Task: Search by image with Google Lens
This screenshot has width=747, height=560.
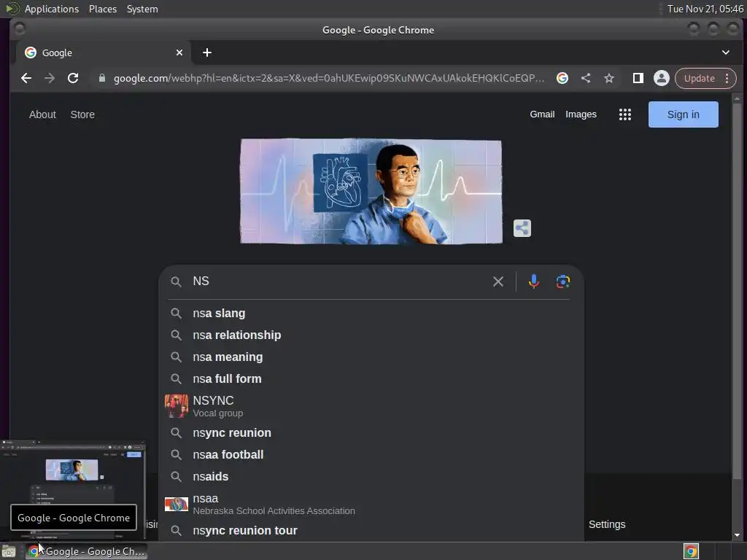Action: coord(562,281)
